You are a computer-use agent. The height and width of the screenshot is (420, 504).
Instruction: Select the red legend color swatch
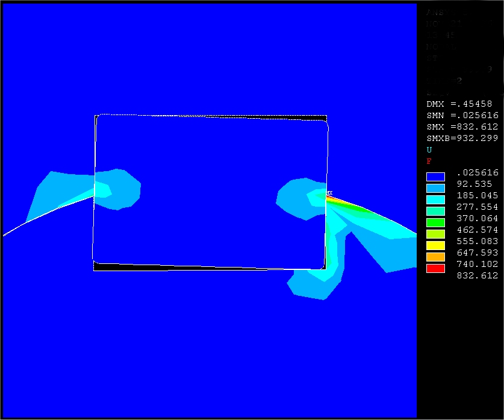(435, 268)
